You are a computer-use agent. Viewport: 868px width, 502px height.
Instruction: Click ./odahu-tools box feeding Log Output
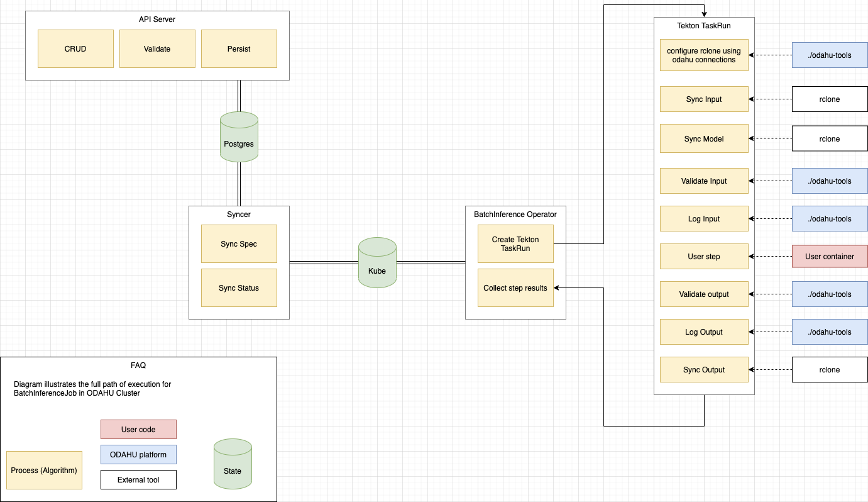[x=830, y=332]
